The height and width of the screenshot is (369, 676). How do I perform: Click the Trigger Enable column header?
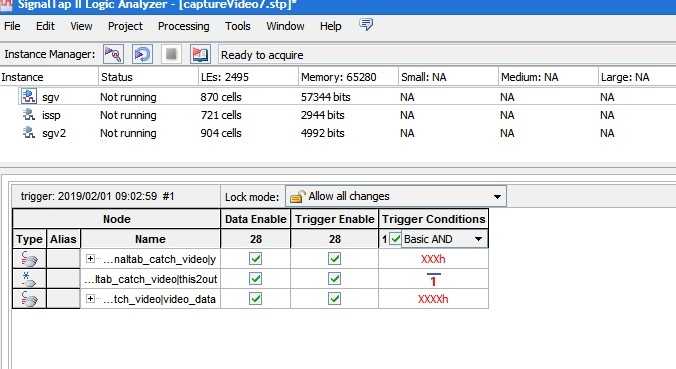pyautogui.click(x=335, y=219)
